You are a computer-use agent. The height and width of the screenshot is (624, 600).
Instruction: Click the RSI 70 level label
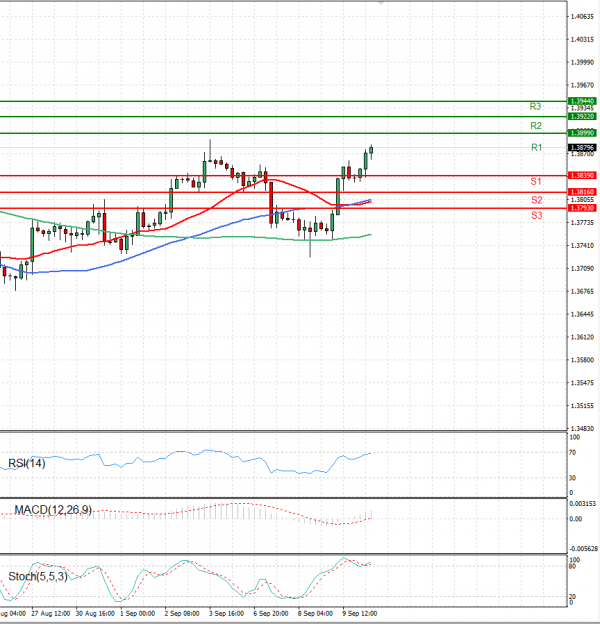(x=573, y=452)
